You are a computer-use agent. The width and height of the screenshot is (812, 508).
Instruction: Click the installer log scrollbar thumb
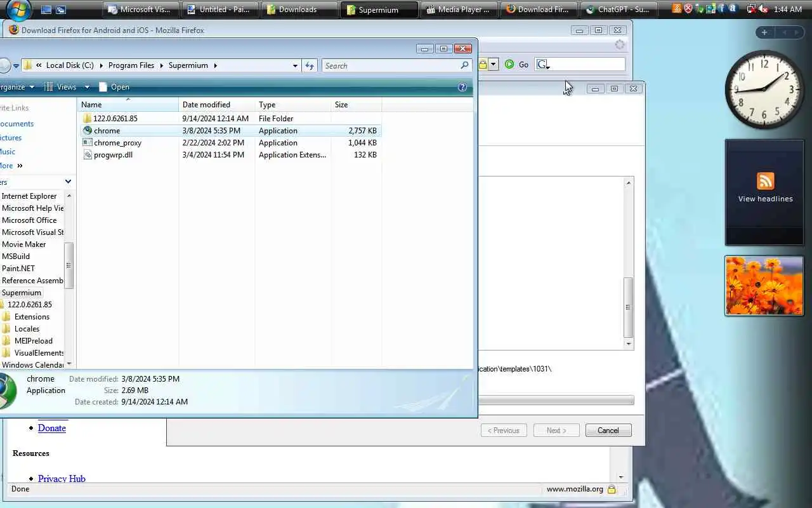point(629,308)
